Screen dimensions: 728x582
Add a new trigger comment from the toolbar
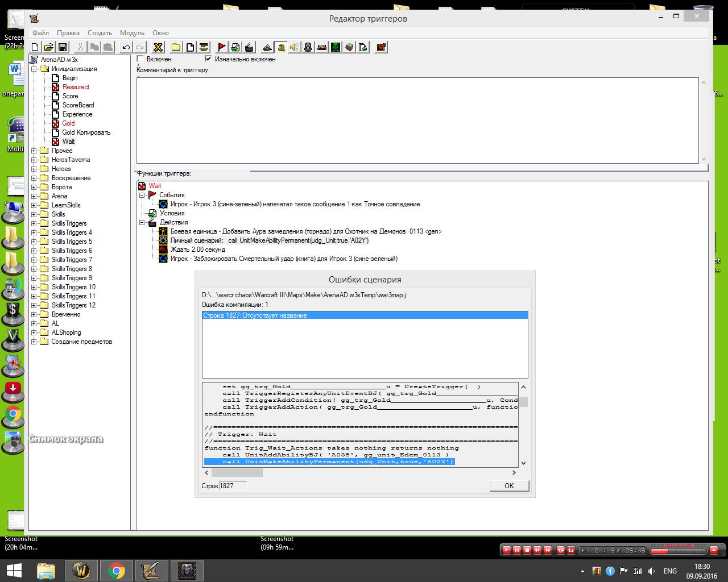(x=204, y=47)
